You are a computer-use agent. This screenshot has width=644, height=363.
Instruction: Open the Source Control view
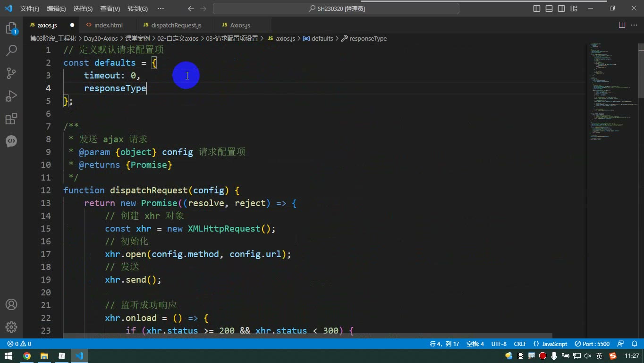pos(11,73)
